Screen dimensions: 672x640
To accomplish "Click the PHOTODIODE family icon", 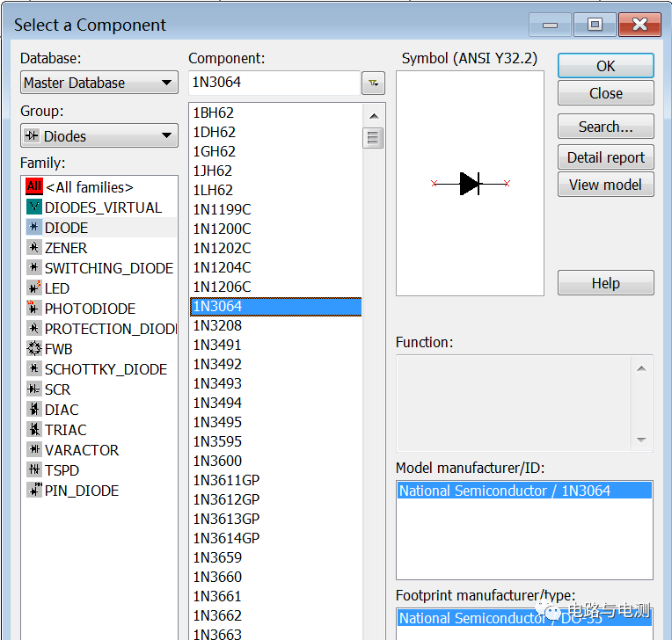I will pos(33,308).
